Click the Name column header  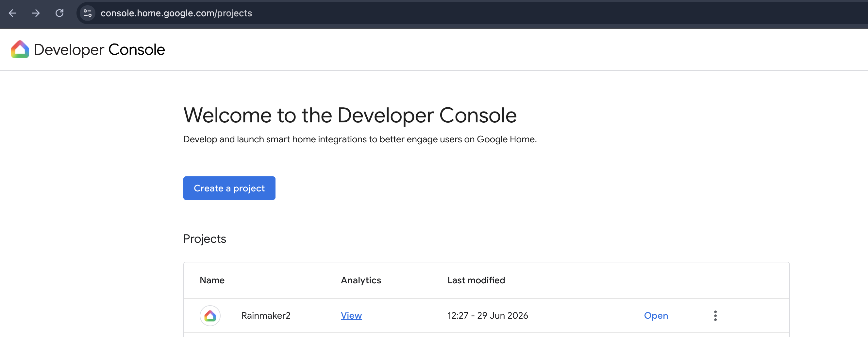point(212,280)
